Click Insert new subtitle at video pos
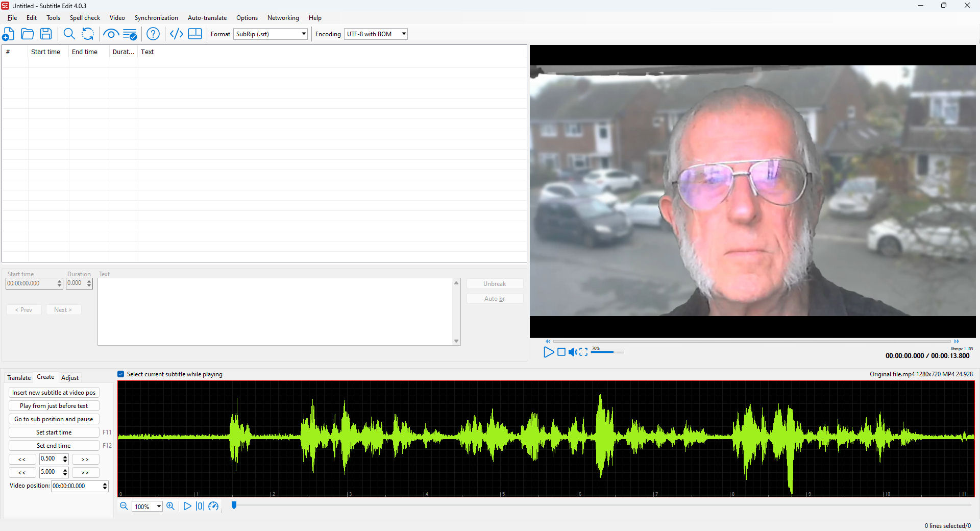This screenshot has width=980, height=531. 54,393
